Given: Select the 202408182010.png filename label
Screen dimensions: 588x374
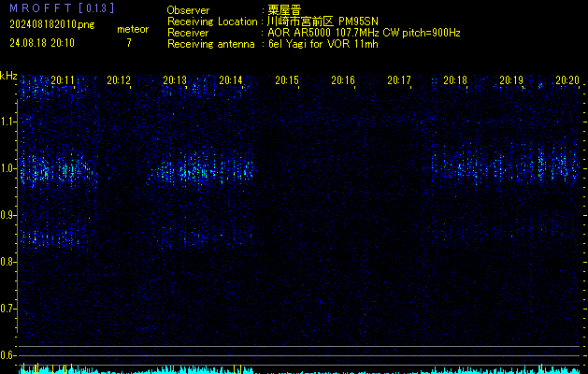Looking at the screenshot, I should (51, 21).
